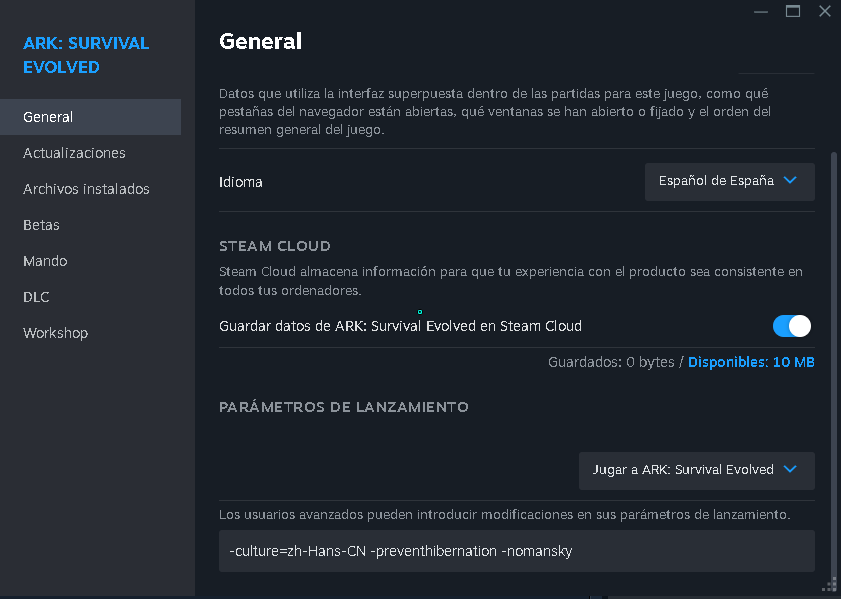Open the General settings tab
Viewport: 841px width, 599px height.
(90, 117)
